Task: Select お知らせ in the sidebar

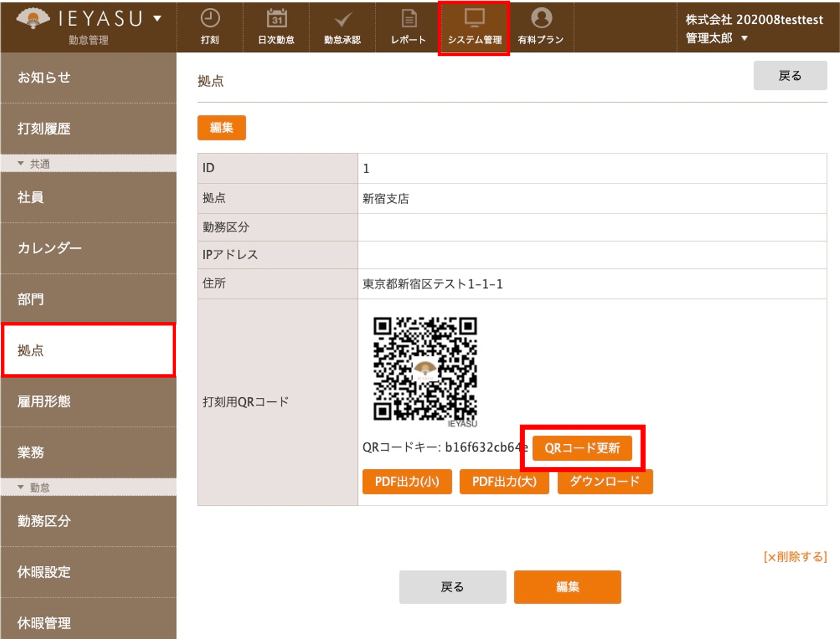Action: click(x=88, y=78)
